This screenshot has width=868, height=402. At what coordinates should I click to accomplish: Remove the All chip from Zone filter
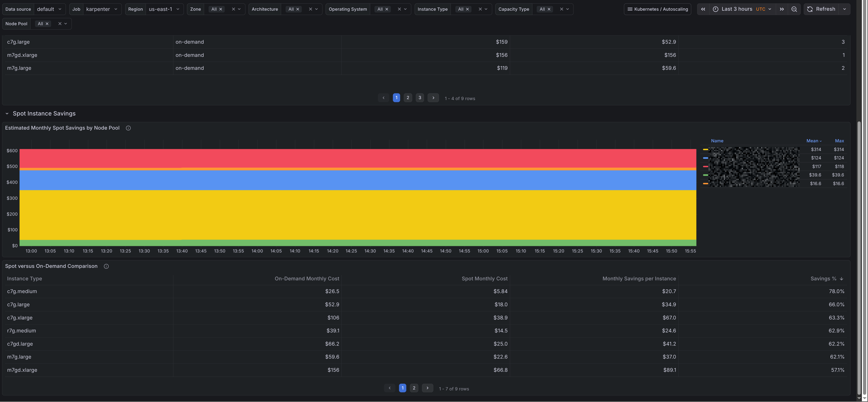[x=221, y=9]
